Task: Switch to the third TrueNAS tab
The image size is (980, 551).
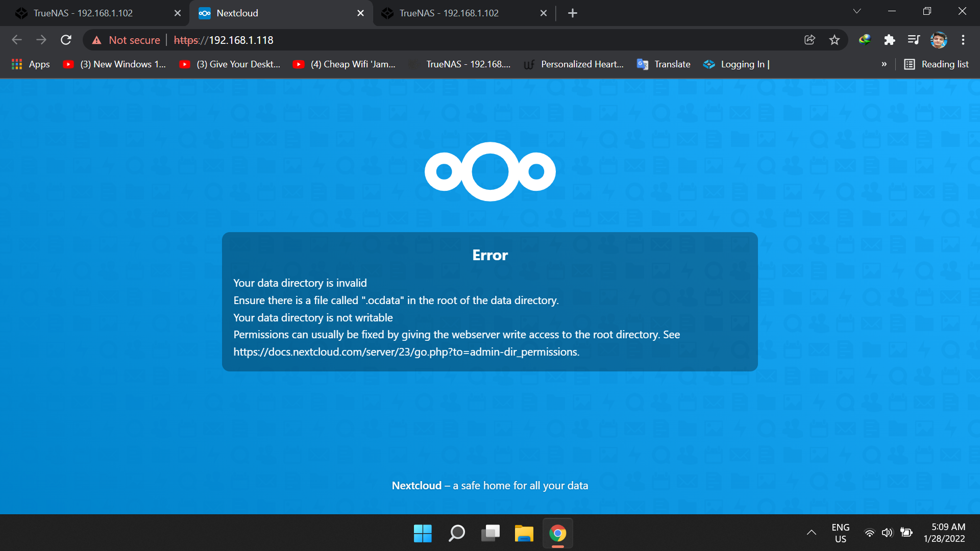Action: click(x=449, y=13)
